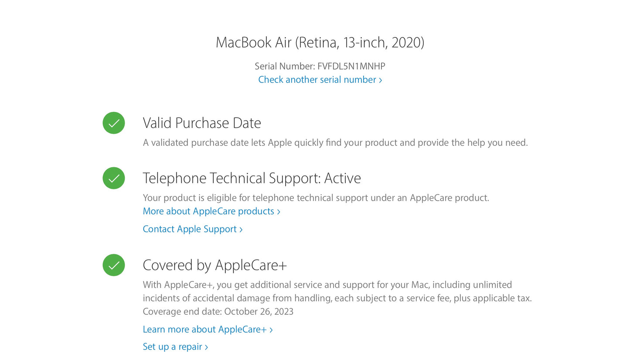This screenshot has height=364, width=630.
Task: Open the Check another serial number link
Action: click(x=317, y=80)
